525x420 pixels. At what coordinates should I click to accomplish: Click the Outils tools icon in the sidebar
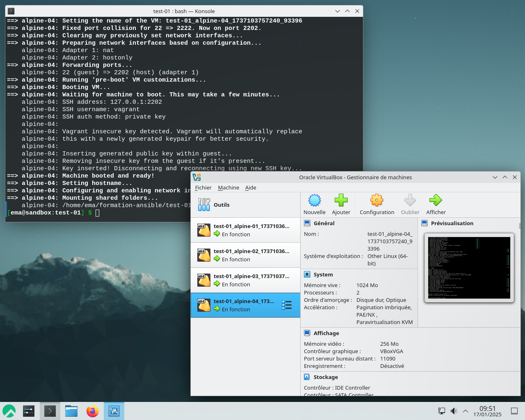[204, 205]
